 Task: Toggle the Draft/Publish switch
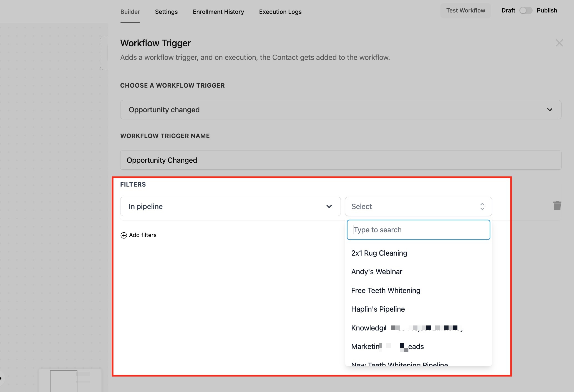pyautogui.click(x=526, y=11)
